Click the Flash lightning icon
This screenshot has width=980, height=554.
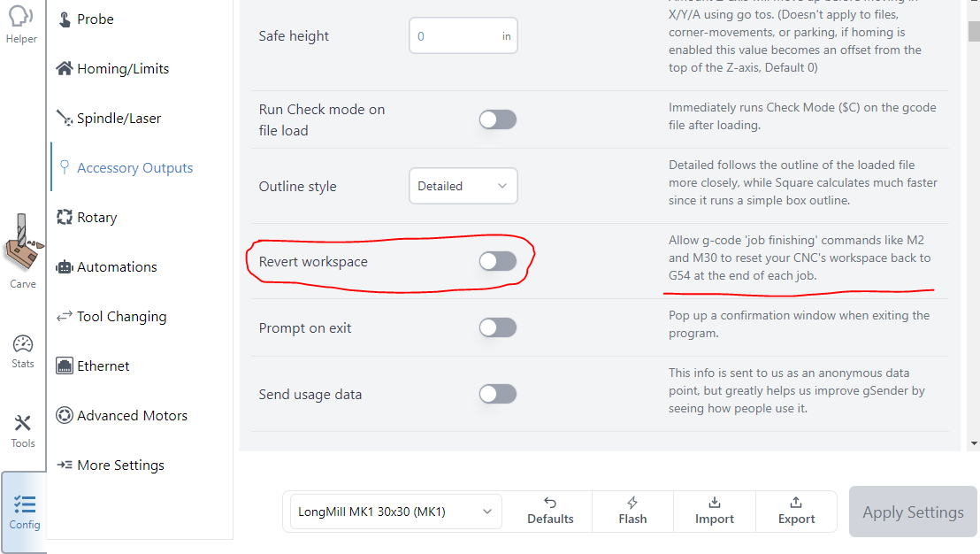click(x=632, y=503)
